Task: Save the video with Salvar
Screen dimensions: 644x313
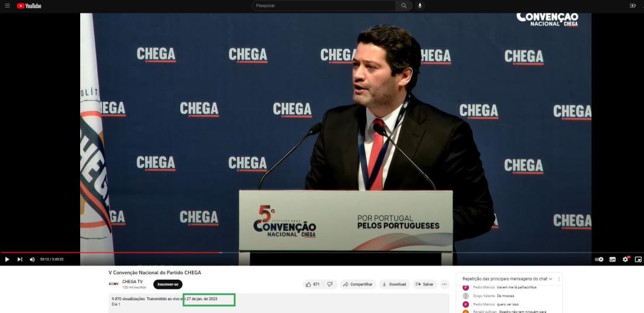Action: pyautogui.click(x=424, y=284)
